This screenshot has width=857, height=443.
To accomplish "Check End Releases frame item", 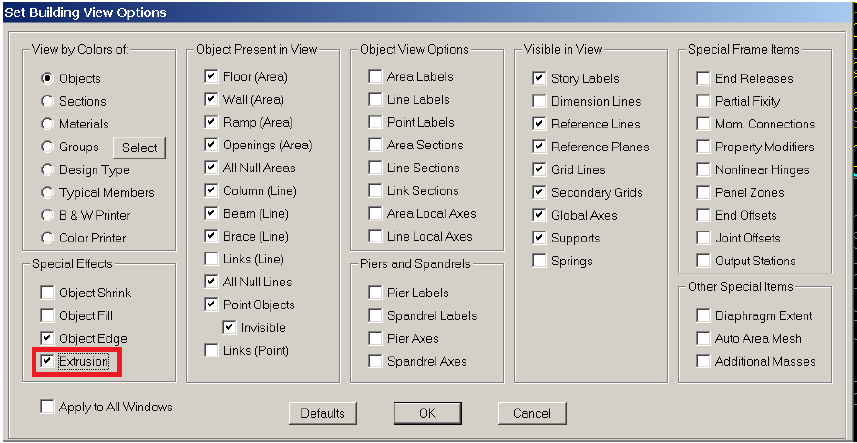I will (x=703, y=78).
